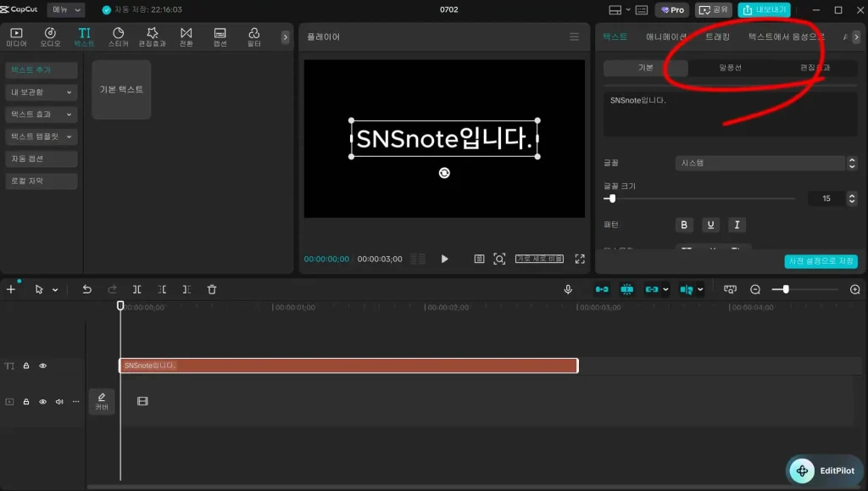Adjust the 글꼴 크기 font size slider

[612, 198]
